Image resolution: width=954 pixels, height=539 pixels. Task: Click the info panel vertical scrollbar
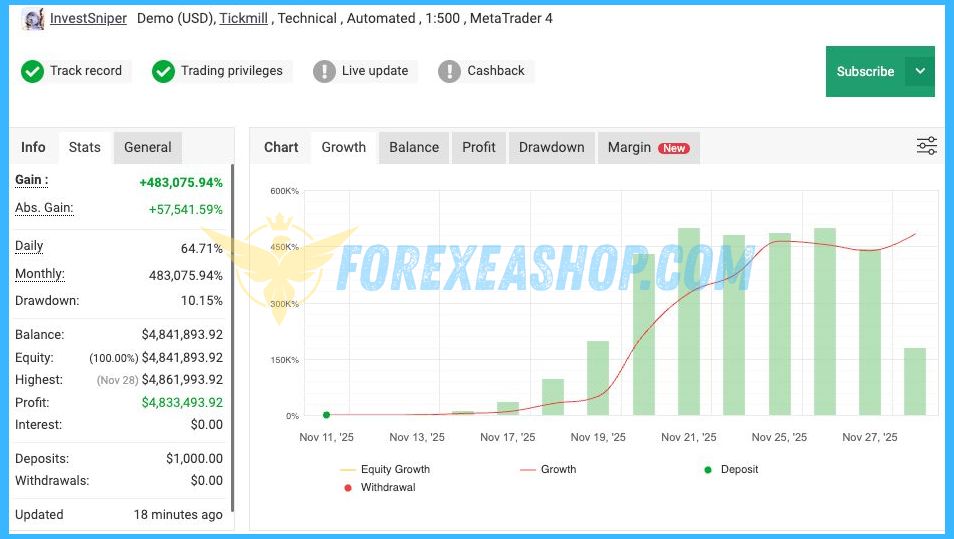click(232, 338)
